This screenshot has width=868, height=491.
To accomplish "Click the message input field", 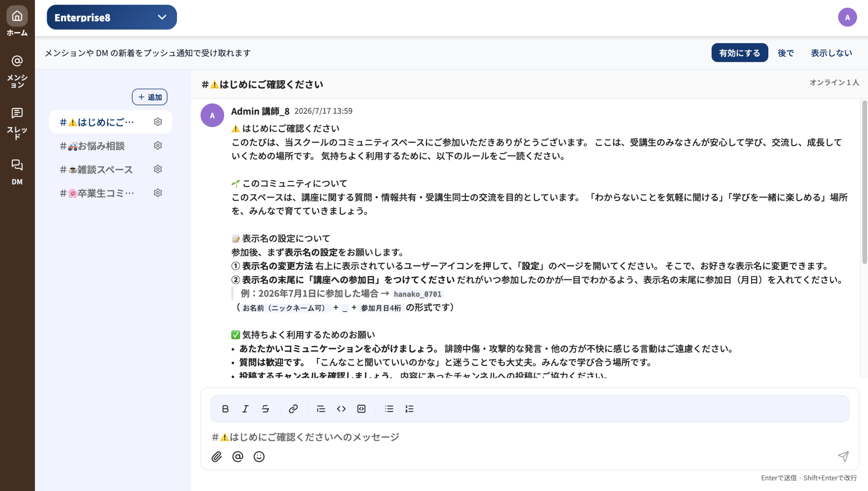I will [530, 437].
